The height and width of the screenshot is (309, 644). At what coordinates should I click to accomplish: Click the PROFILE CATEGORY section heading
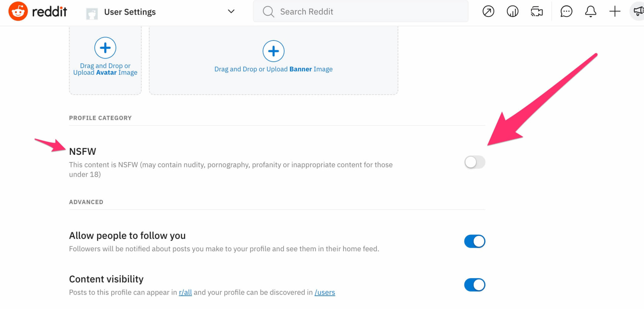click(100, 118)
